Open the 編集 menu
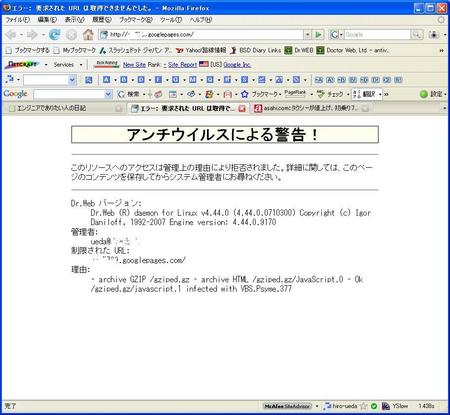The height and width of the screenshot is (415, 450). click(47, 20)
